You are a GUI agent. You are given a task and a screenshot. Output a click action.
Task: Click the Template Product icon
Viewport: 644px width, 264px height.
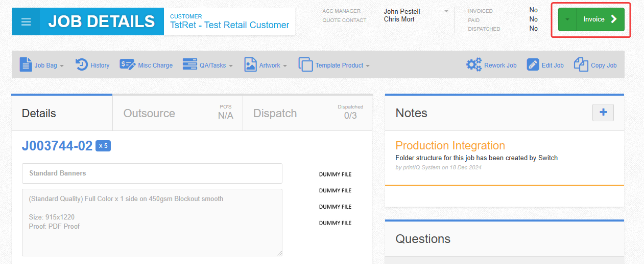point(305,65)
